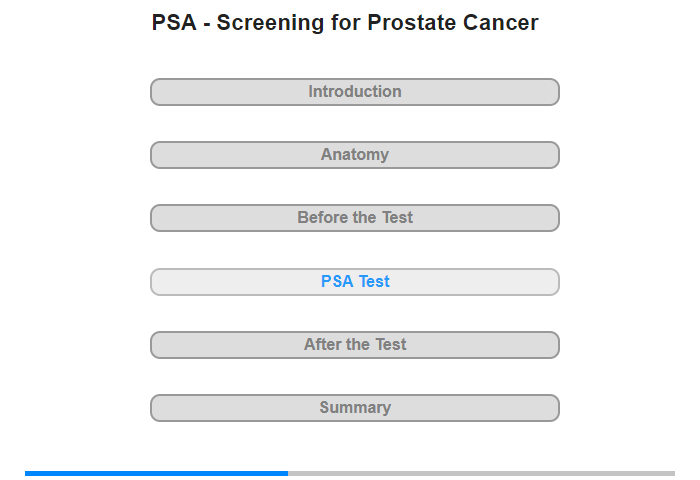View the Summary section
700x480 pixels.
pos(355,408)
